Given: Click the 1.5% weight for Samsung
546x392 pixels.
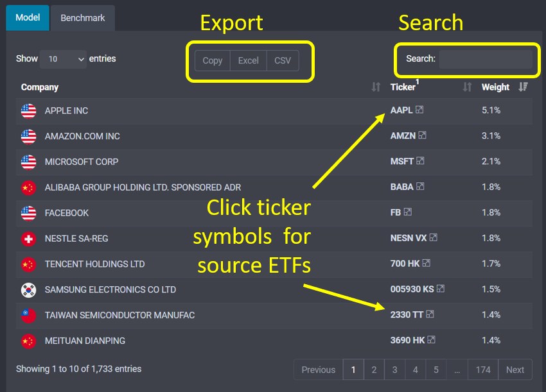Looking at the screenshot, I should point(491,289).
